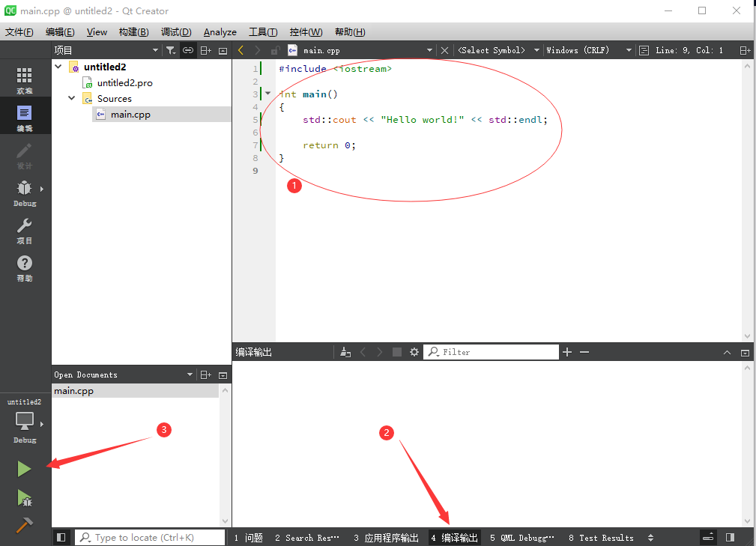Switch to the 2 Search Results tab
Image resolution: width=756 pixels, height=546 pixels.
click(x=307, y=537)
